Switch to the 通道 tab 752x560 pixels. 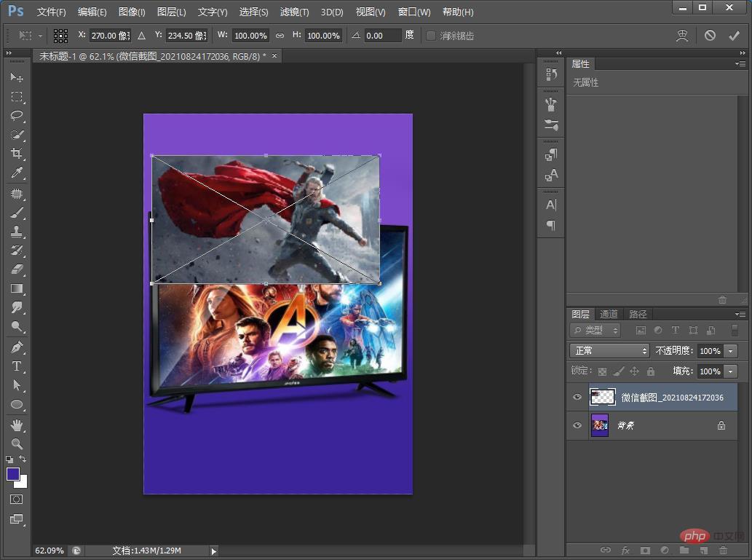click(x=609, y=314)
